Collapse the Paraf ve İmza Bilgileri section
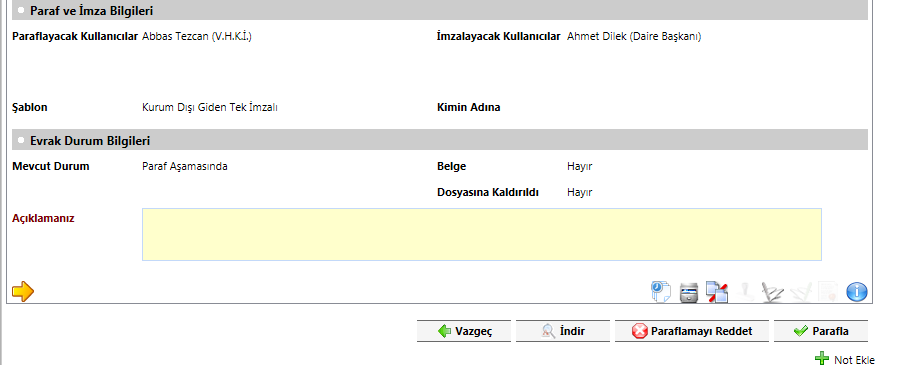Screen dimensions: 914x365 [22, 10]
